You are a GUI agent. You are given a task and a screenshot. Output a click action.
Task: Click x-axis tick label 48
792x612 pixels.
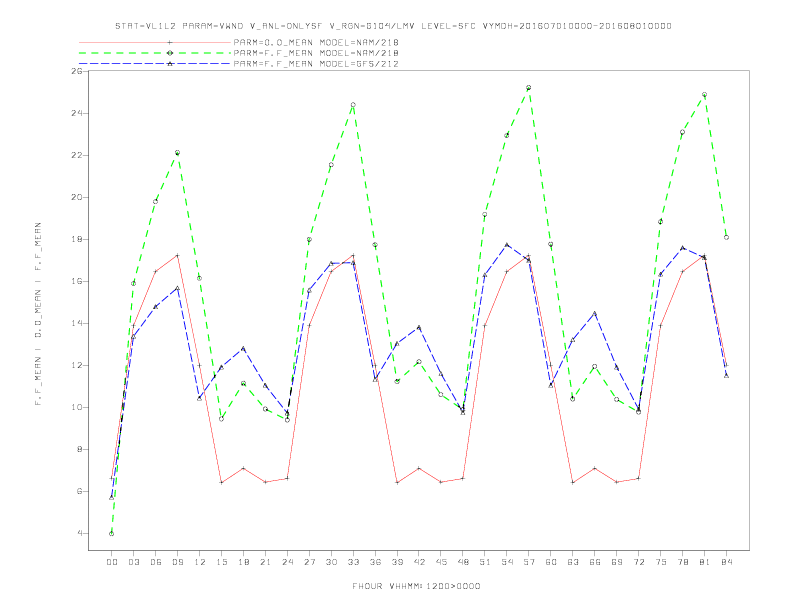[x=463, y=562]
